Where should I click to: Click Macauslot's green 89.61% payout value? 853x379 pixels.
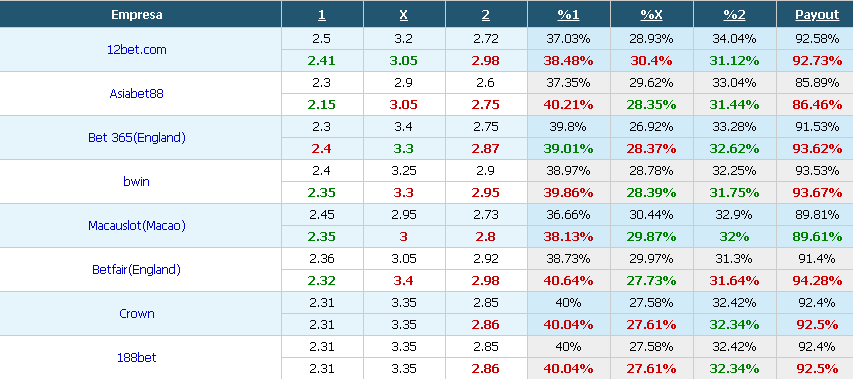817,237
